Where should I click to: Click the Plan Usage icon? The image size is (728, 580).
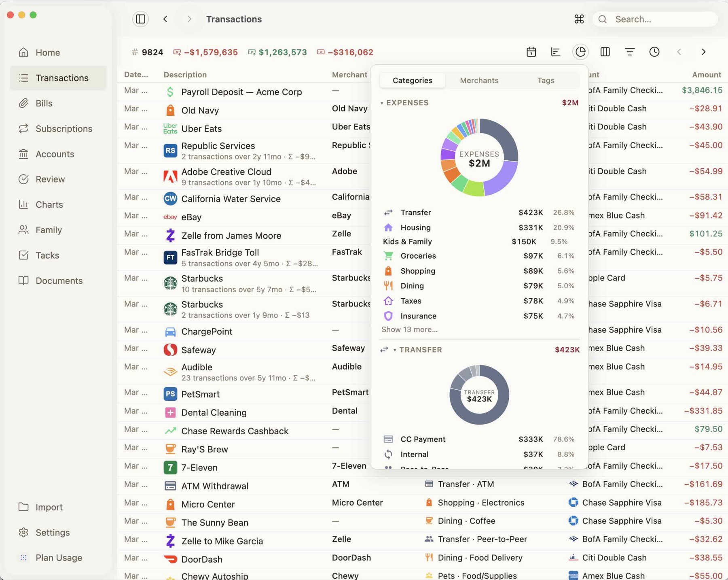click(x=23, y=558)
